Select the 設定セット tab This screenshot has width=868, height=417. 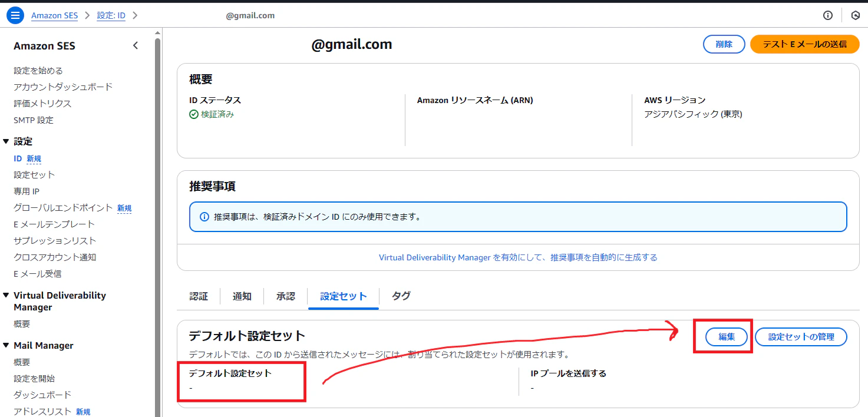click(344, 296)
